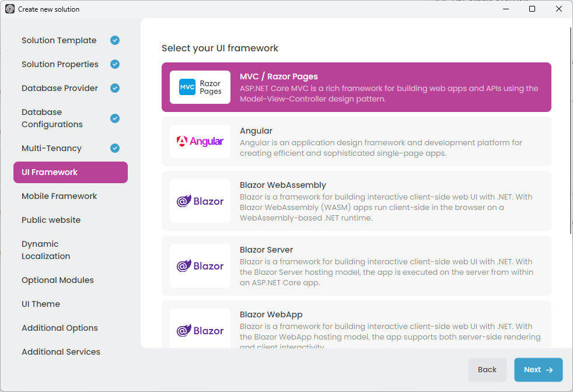The width and height of the screenshot is (573, 392).
Task: Open the Additional Options step
Action: pos(71,328)
